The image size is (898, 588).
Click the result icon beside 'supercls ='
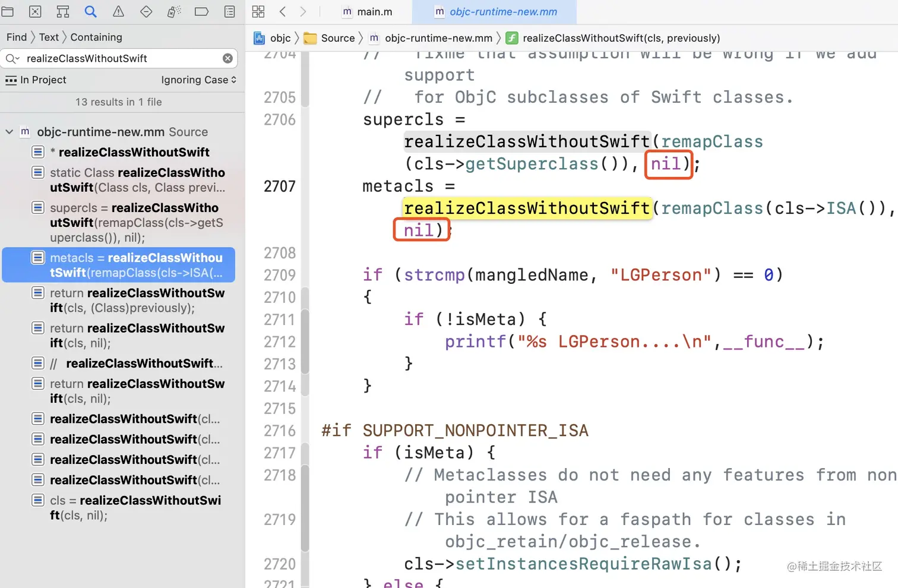[38, 208]
